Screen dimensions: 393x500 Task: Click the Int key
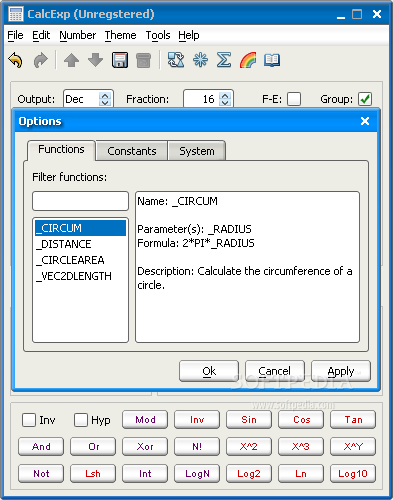tap(145, 474)
